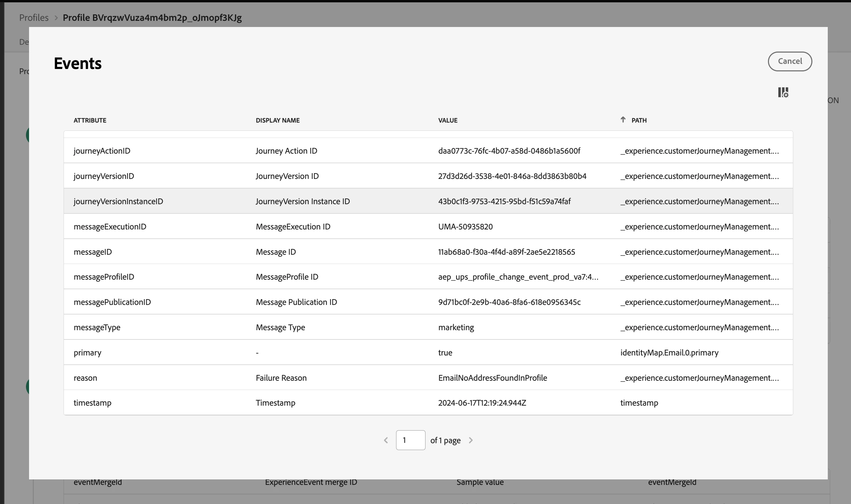Sort by DISPLAY NAME column header
851x504 pixels.
coord(278,120)
